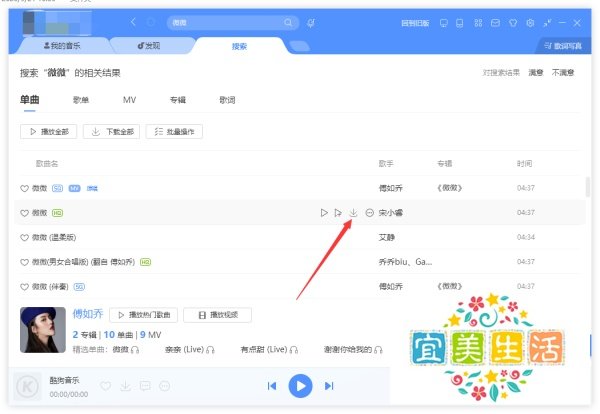
Task: Open the 《微微》 album link on the first row
Action: (x=450, y=188)
